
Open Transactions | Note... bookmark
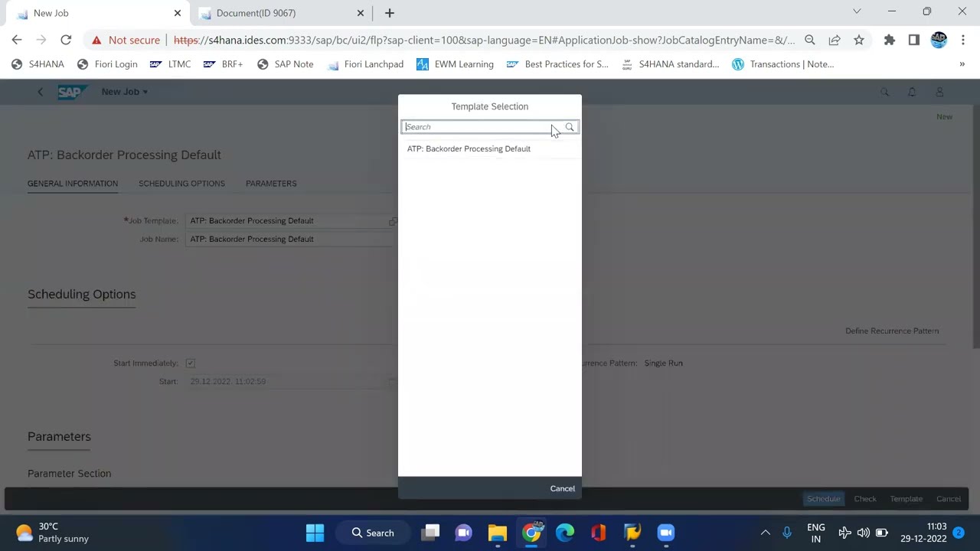pos(783,64)
